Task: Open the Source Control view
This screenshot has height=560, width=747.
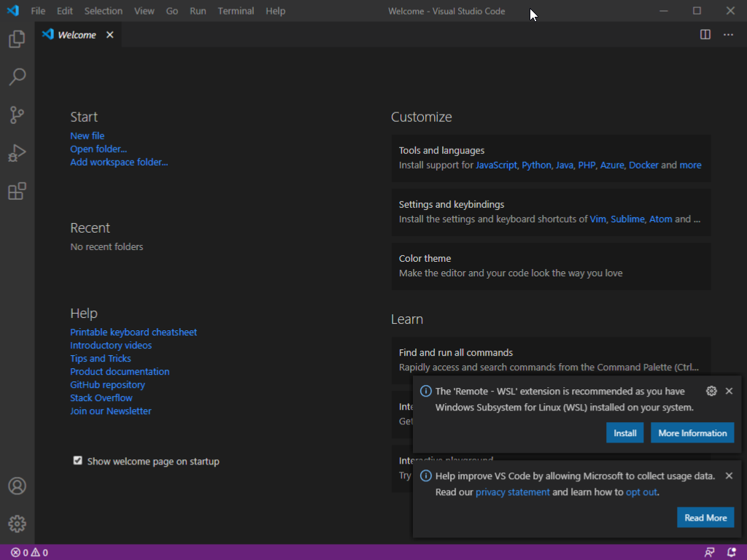Action: click(17, 114)
